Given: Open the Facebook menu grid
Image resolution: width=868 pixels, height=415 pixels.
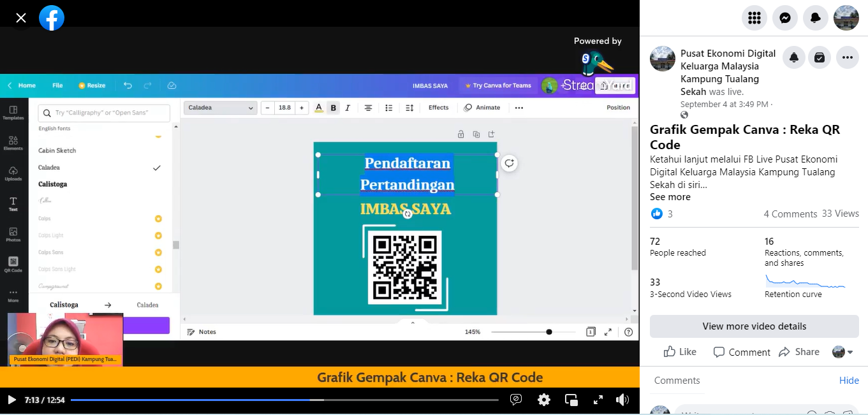Looking at the screenshot, I should click(x=754, y=18).
